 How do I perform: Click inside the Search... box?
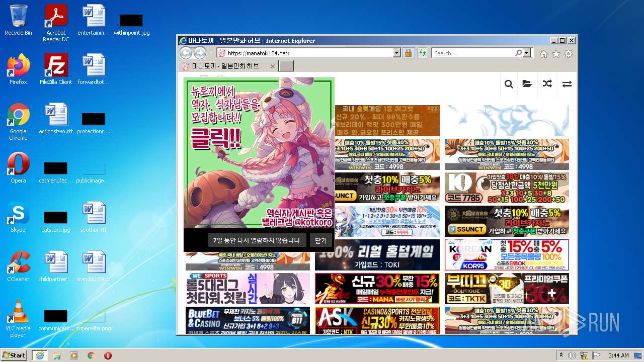pos(473,53)
